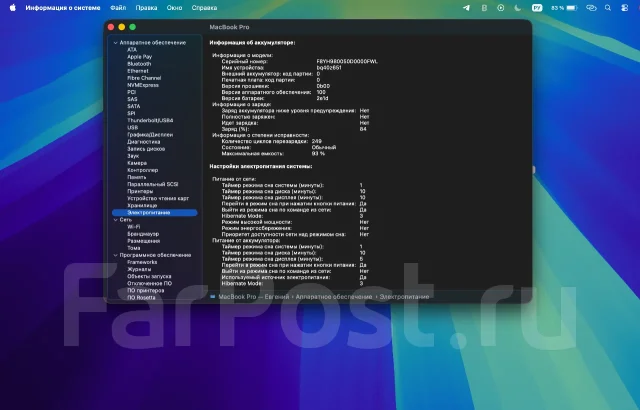Select Диагностика in the sidebar

143,142
